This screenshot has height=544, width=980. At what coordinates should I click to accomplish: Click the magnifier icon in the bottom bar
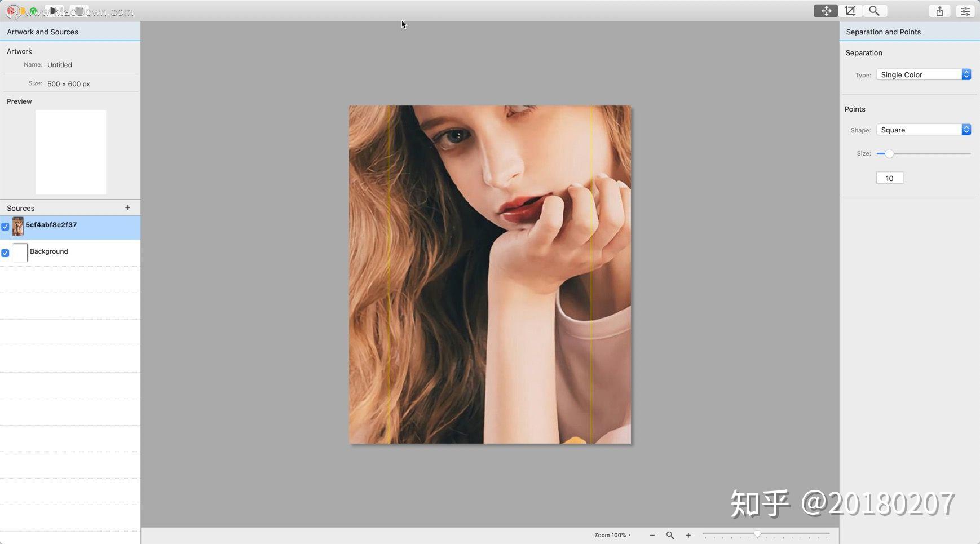(670, 536)
